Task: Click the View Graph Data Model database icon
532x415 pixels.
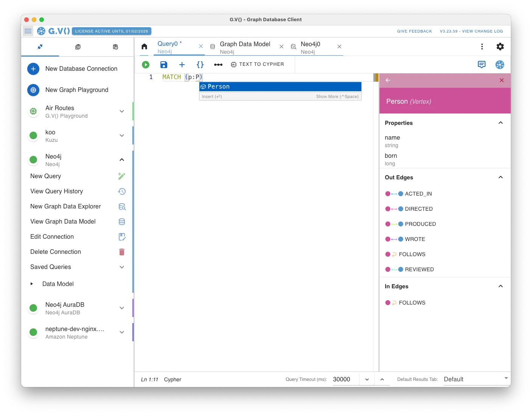Action: coord(122,222)
